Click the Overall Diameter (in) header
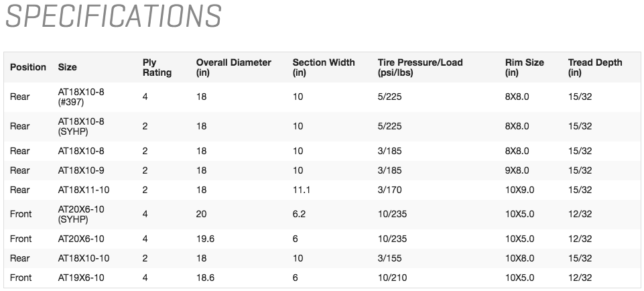Image resolution: width=644 pixels, height=291 pixels. point(233,67)
